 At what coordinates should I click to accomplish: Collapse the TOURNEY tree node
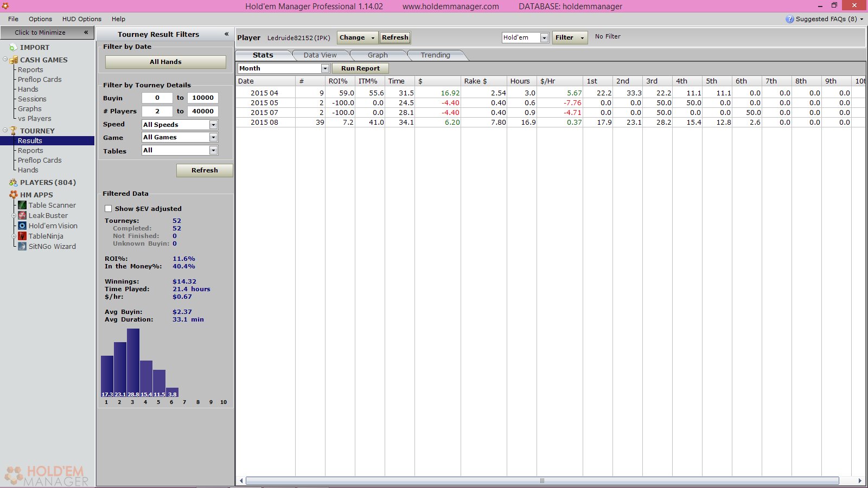point(5,130)
